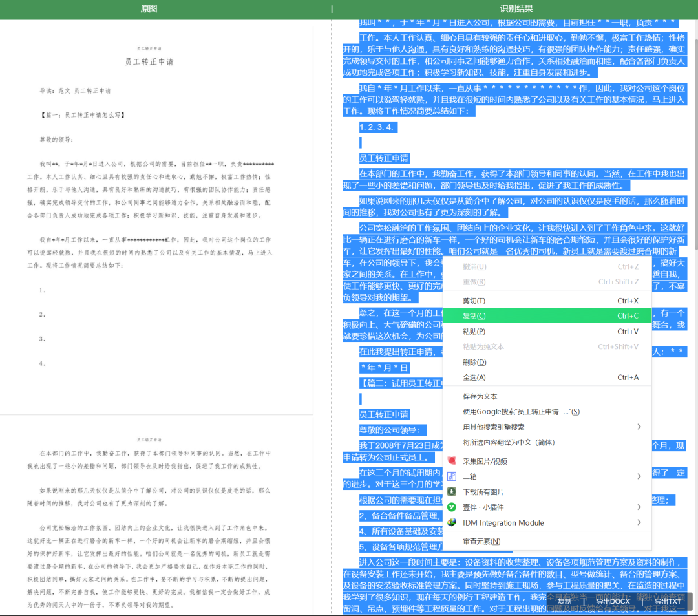Click the recognized text '1. 2. 3. 4.'
The height and width of the screenshot is (616, 698).
pos(377,127)
